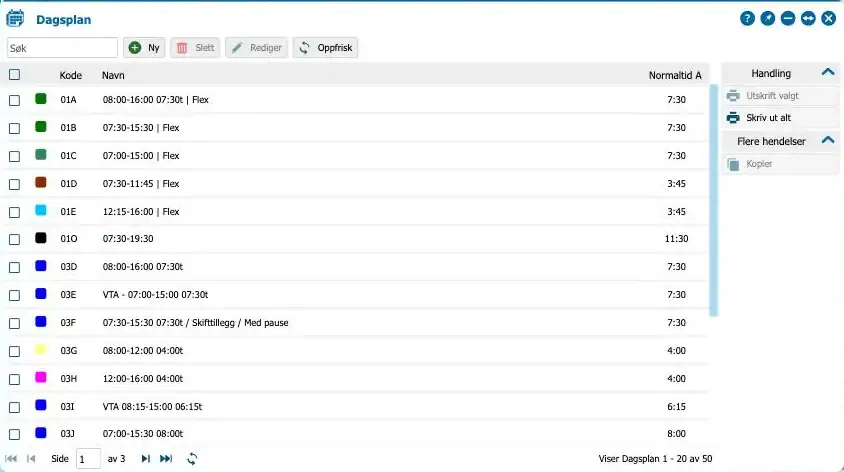This screenshot has width=844, height=472.
Task: Go to the next page icon
Action: [145, 459]
